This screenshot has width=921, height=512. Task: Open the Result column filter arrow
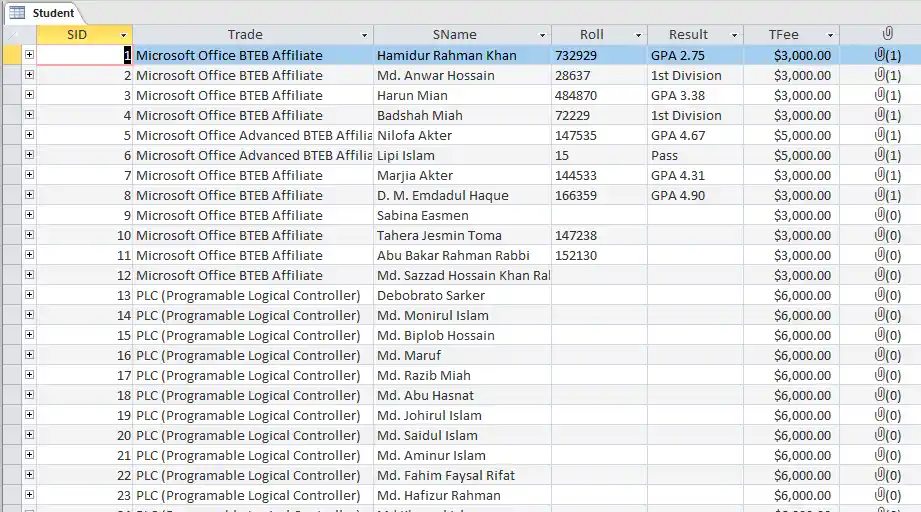point(734,35)
